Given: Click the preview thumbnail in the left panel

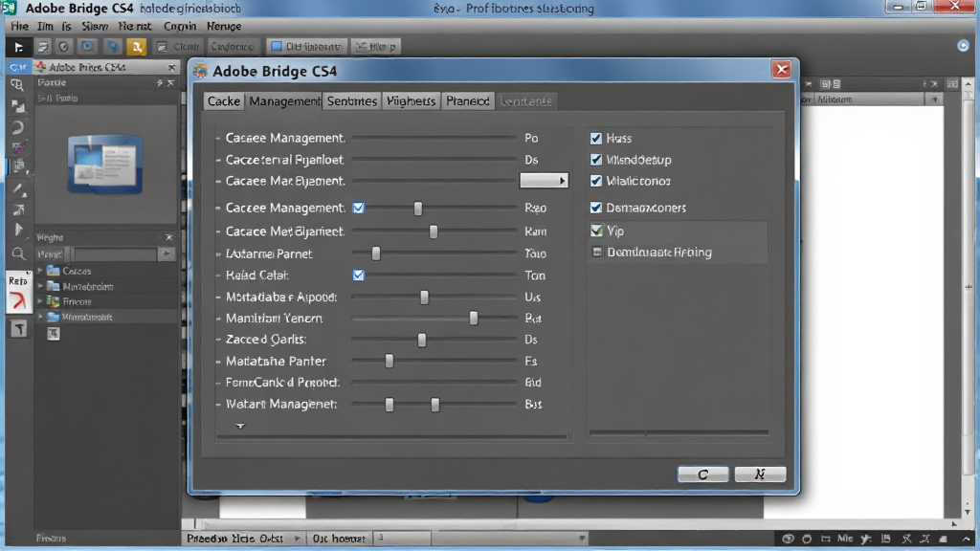Looking at the screenshot, I should (105, 165).
